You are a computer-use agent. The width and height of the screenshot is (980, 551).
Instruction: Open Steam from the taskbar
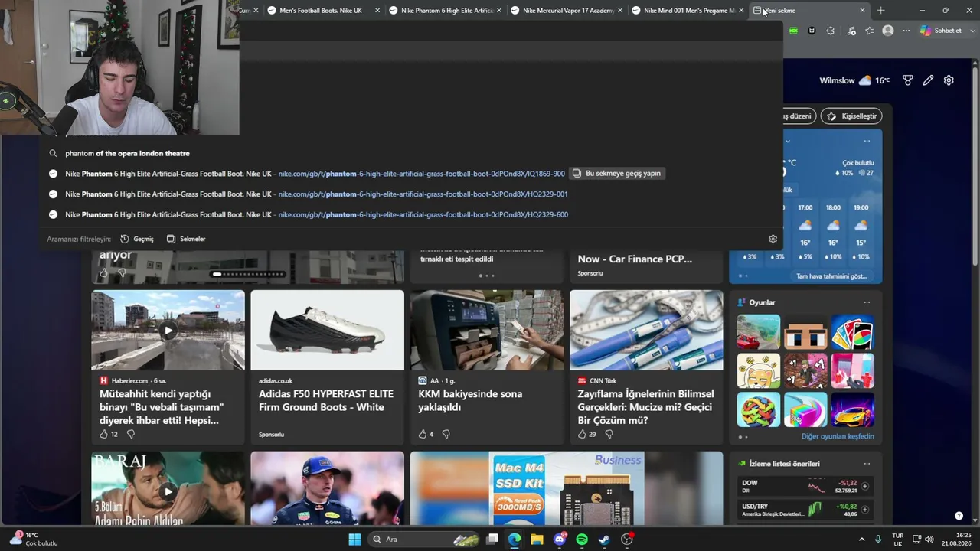tap(604, 540)
